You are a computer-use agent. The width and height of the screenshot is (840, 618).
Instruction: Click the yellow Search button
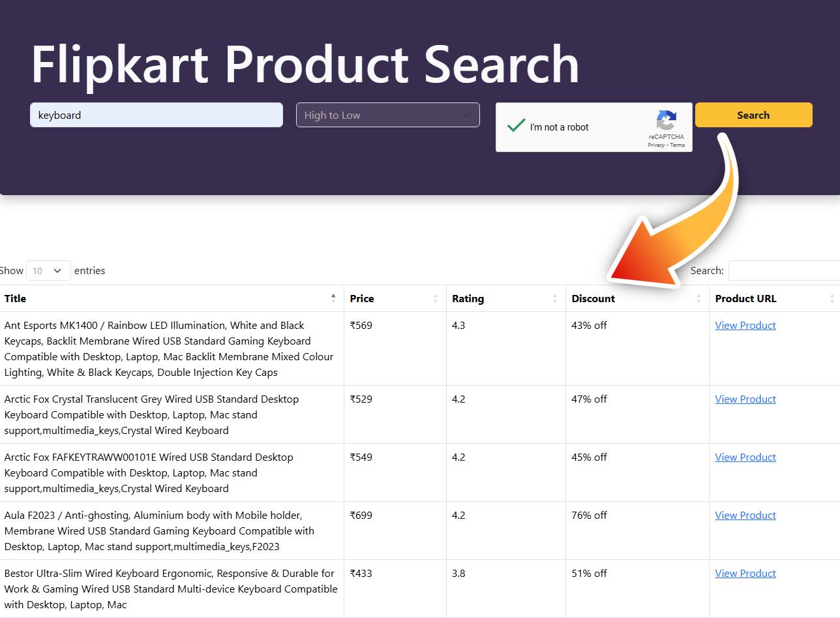pos(753,115)
